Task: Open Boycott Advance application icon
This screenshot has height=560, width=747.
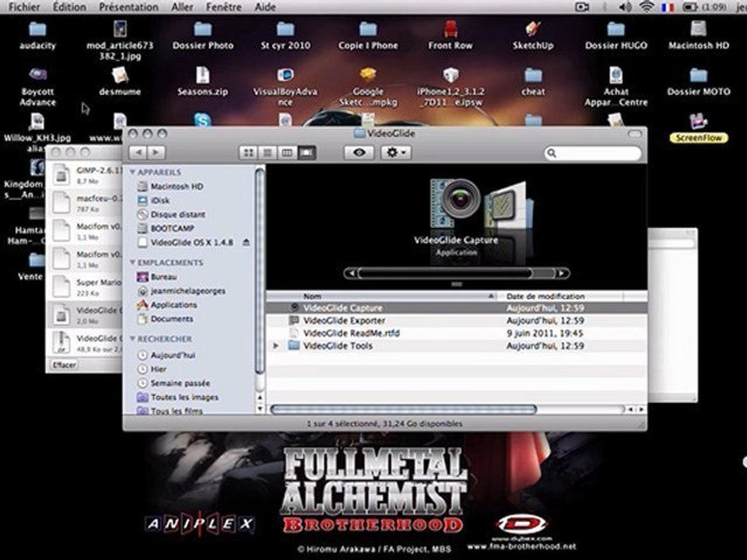Action: 37,75
